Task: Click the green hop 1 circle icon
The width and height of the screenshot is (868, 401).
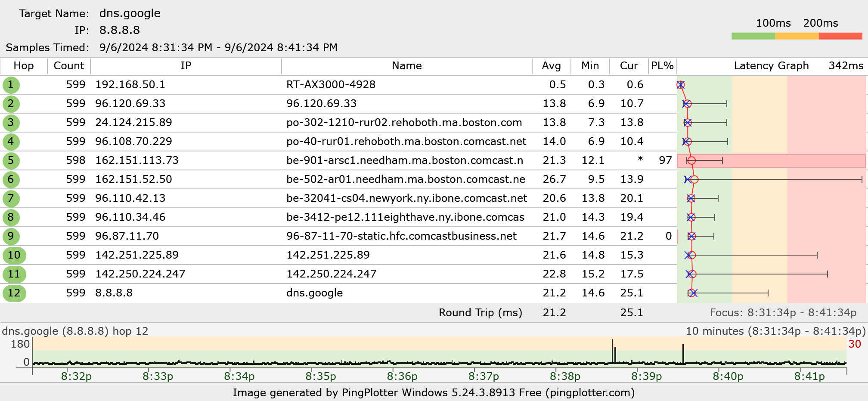Action: coord(11,85)
